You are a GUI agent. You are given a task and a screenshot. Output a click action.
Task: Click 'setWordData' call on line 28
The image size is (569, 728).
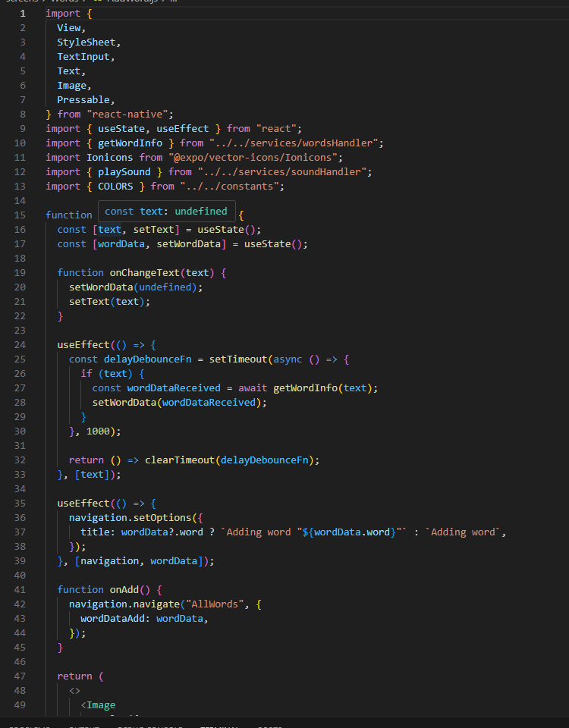coord(124,402)
